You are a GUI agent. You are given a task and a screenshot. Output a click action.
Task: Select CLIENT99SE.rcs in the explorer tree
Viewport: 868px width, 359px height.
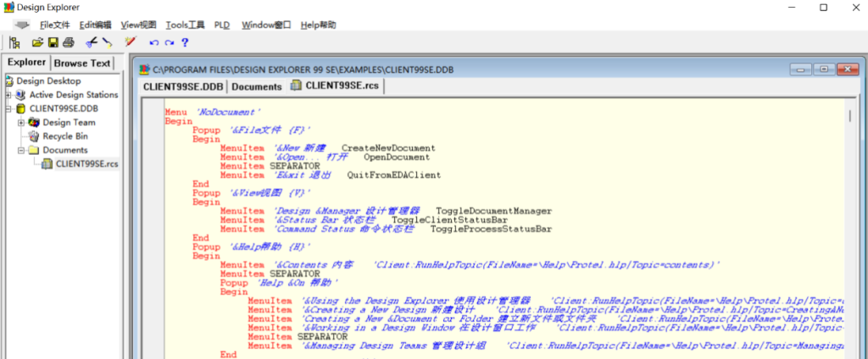86,163
